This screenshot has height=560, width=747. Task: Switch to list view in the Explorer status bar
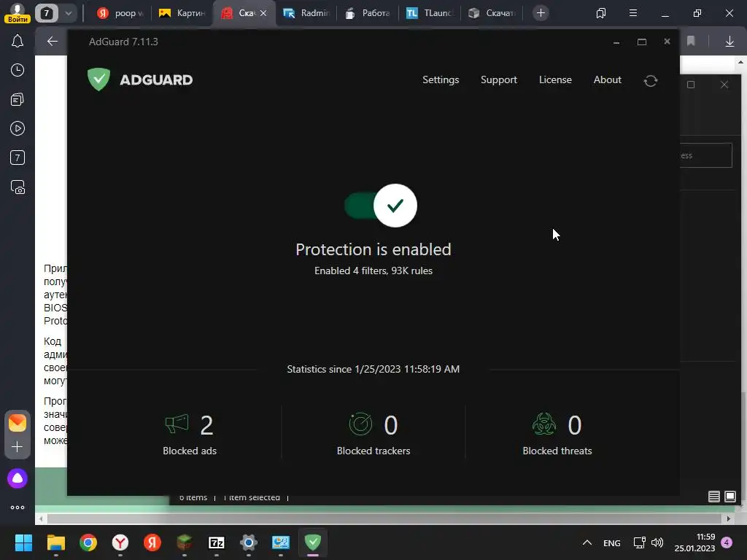pos(713,497)
